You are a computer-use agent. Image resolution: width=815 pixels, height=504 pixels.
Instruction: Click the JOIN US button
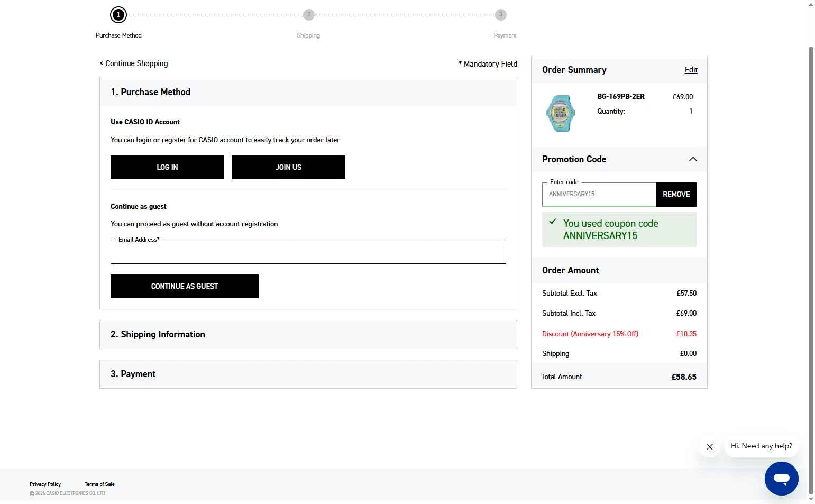[x=288, y=167]
